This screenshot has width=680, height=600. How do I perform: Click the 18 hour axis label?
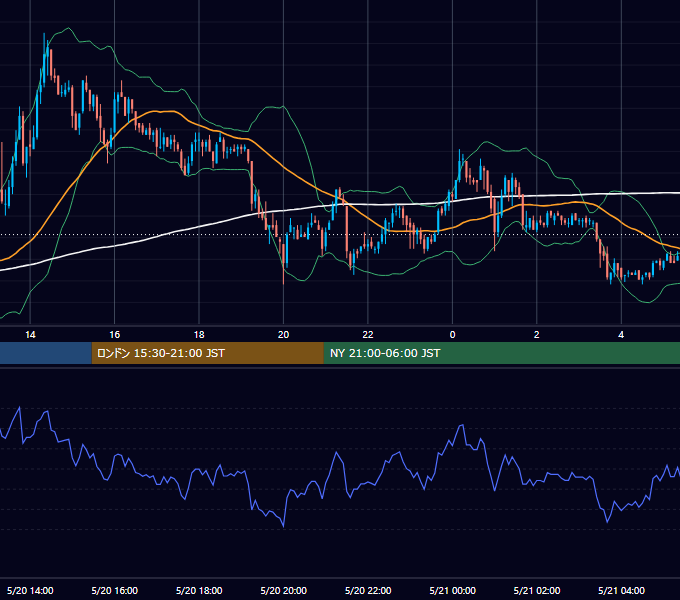[x=199, y=335]
